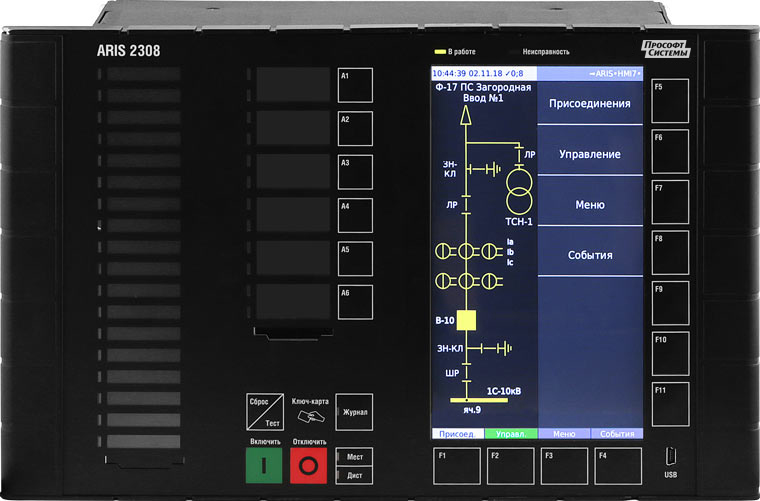Click the ЛР disconnector above ТСН-1

519,154
